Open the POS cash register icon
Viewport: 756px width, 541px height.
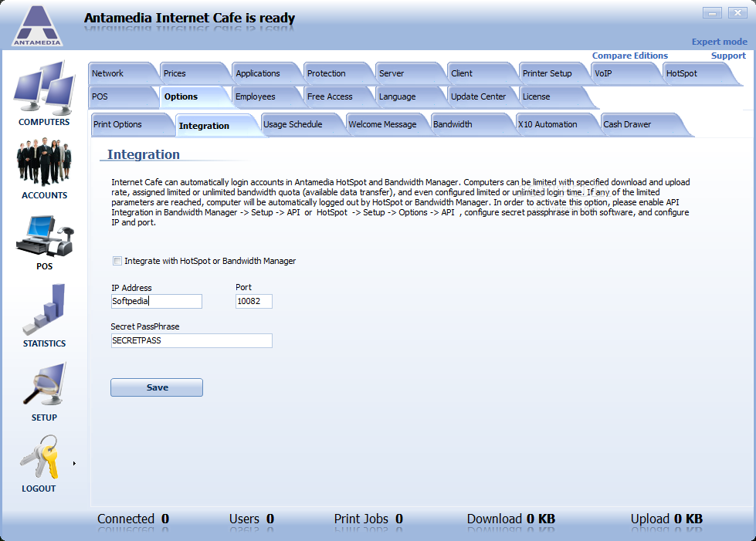pyautogui.click(x=44, y=236)
